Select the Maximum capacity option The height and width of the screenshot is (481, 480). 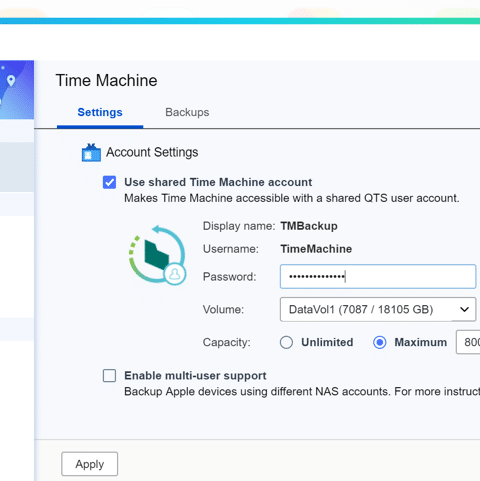coord(380,342)
